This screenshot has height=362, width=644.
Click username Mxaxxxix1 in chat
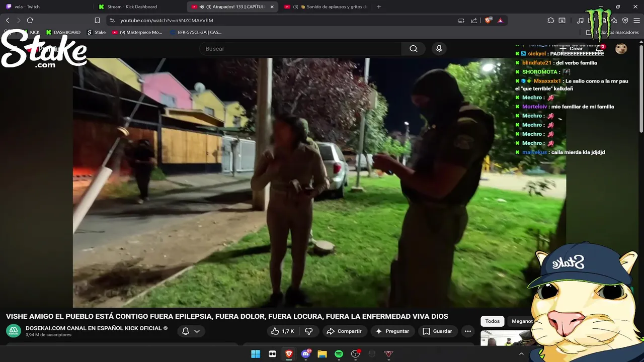pyautogui.click(x=547, y=81)
